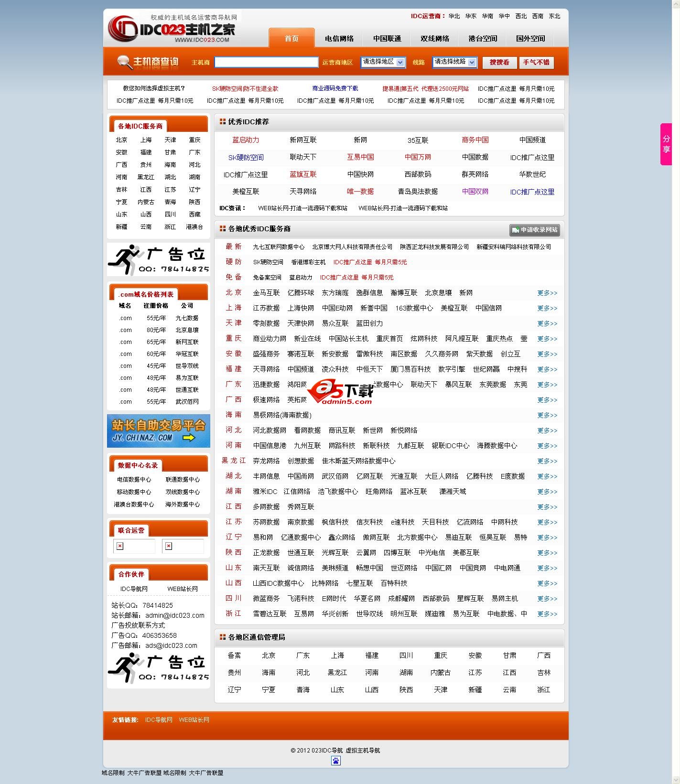680x784 pixels.
Task: Open the 商业源码免费下载 link
Action: 335,88
